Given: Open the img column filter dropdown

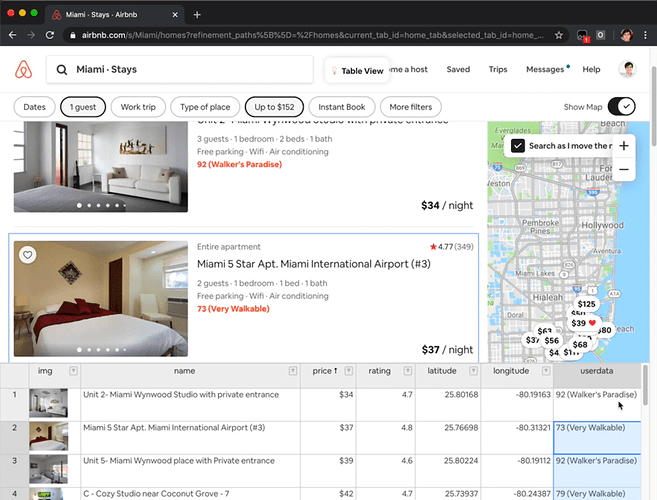Looking at the screenshot, I should [73, 371].
